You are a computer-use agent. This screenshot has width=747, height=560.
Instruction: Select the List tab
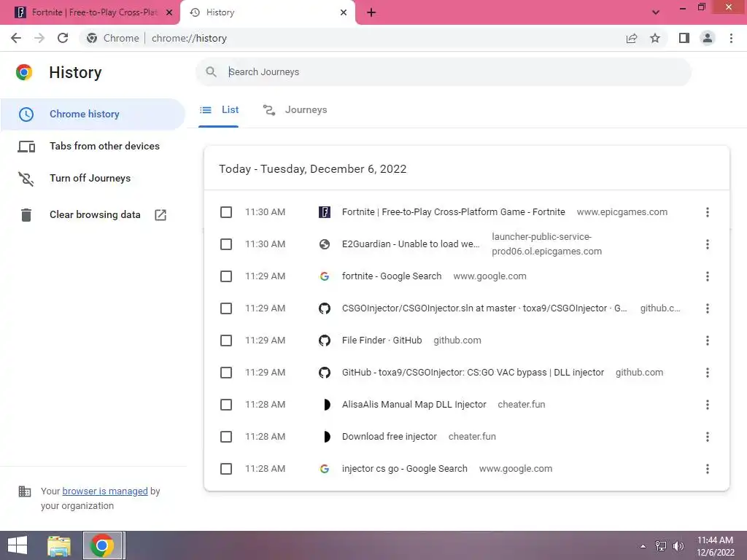[219, 110]
